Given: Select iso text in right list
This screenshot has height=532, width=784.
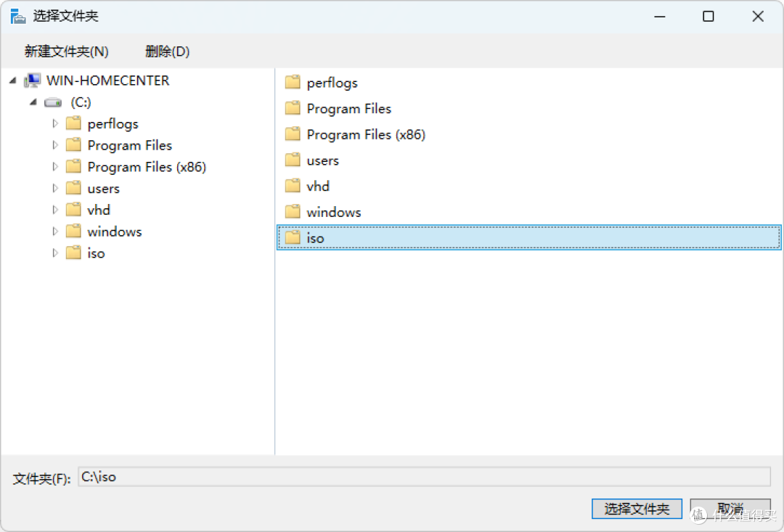Looking at the screenshot, I should pos(316,239).
